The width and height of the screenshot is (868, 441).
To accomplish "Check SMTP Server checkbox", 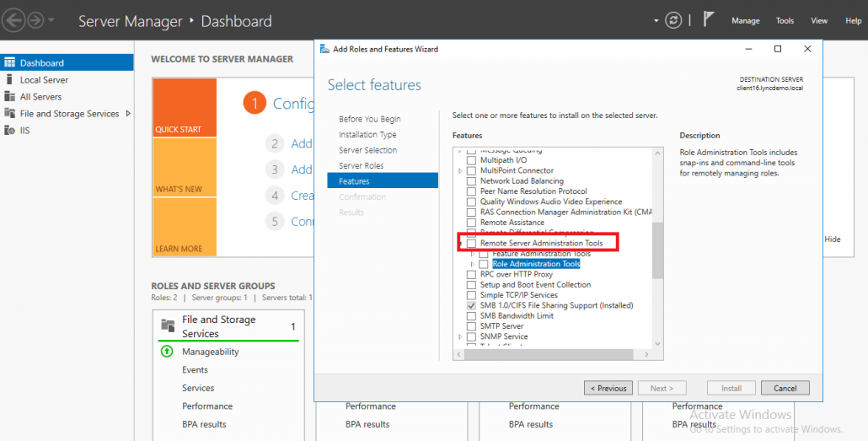I will pyautogui.click(x=471, y=326).
